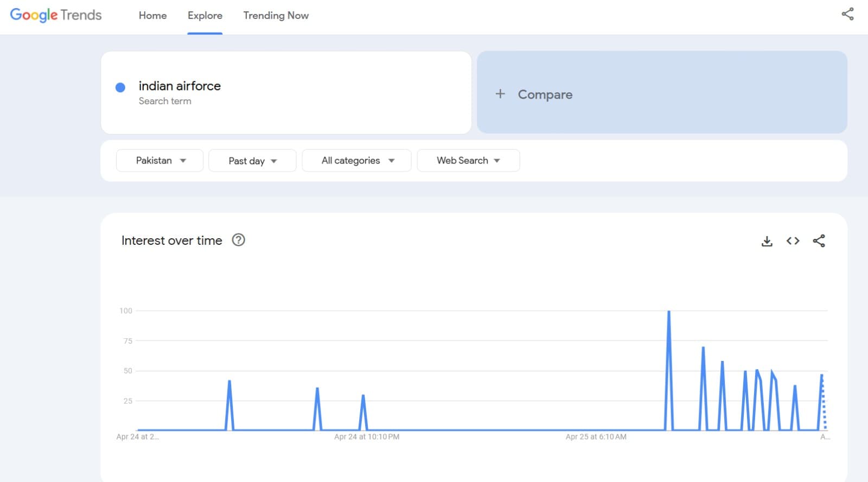
Task: Click the Apr 25 at 6:10 AM axis label
Action: 596,437
